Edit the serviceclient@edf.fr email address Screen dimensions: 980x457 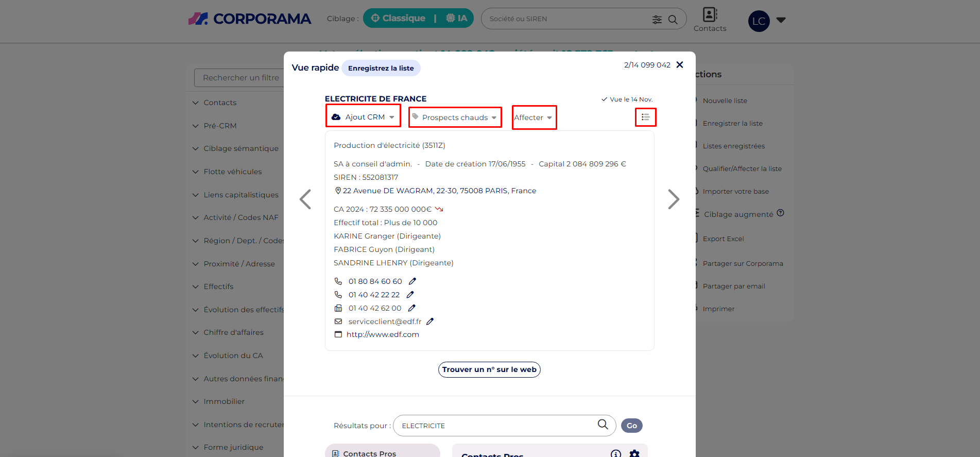coord(430,321)
